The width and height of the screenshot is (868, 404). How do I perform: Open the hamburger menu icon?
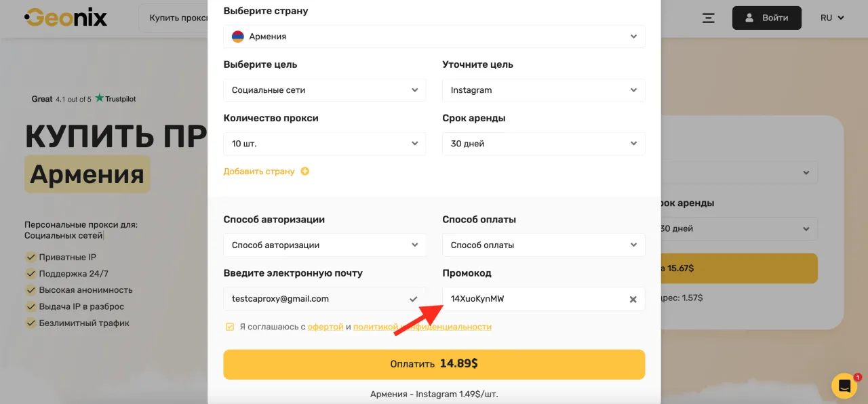[x=709, y=18]
